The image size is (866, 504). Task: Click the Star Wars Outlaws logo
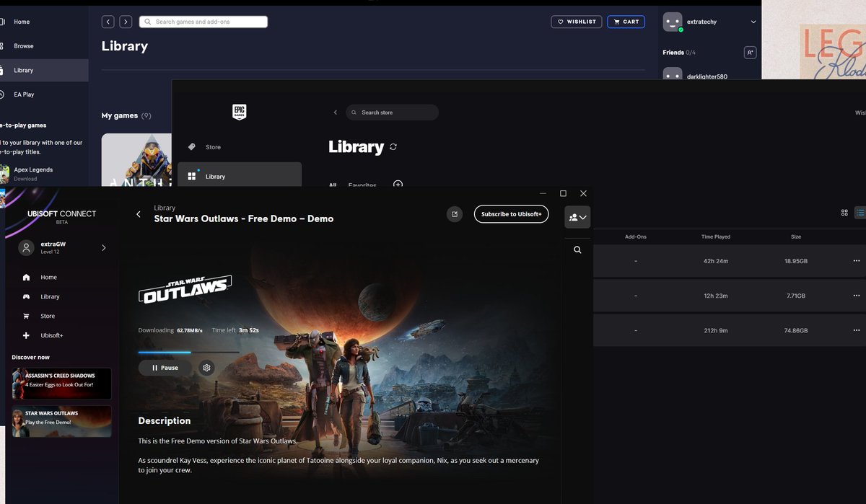pos(185,289)
